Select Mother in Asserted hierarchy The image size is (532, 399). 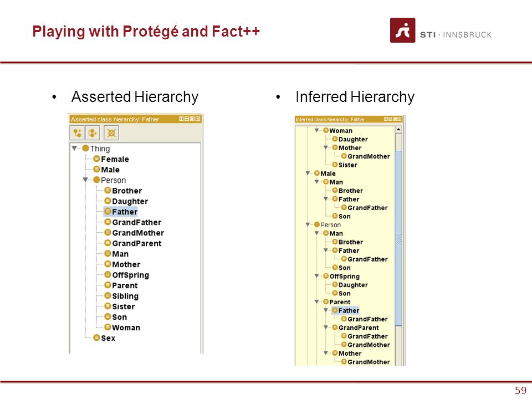(126, 264)
